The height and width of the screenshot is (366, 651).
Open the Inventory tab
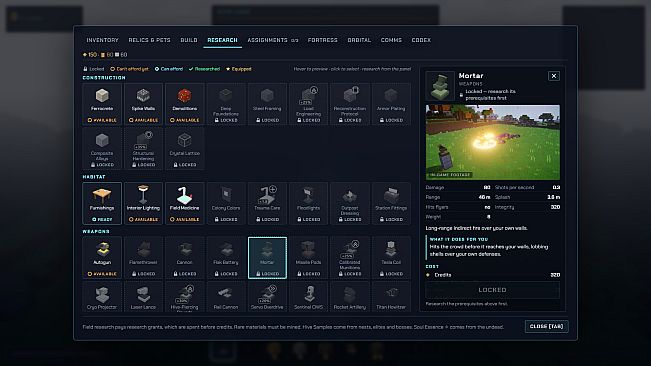click(x=103, y=40)
